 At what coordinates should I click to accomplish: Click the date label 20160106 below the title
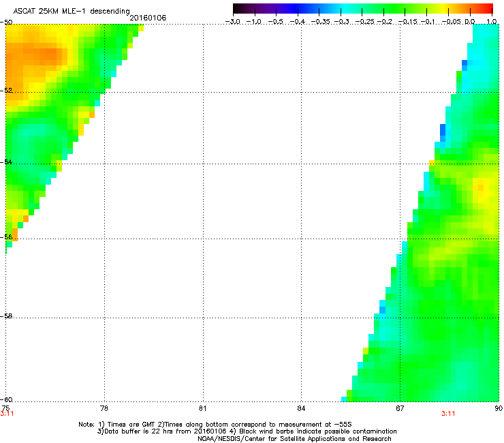[x=148, y=18]
